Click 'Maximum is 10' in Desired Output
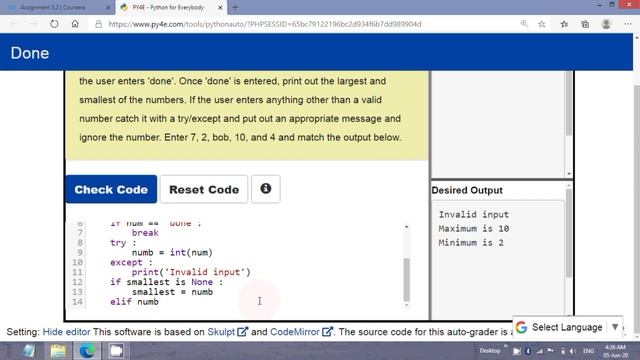This screenshot has width=640, height=360. pyautogui.click(x=473, y=229)
